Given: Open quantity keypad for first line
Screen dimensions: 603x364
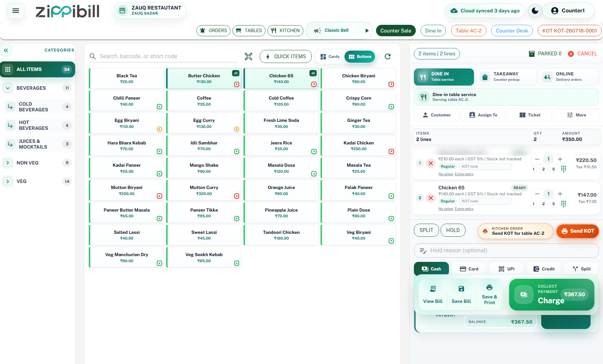Looking at the screenshot, I should (564, 169).
